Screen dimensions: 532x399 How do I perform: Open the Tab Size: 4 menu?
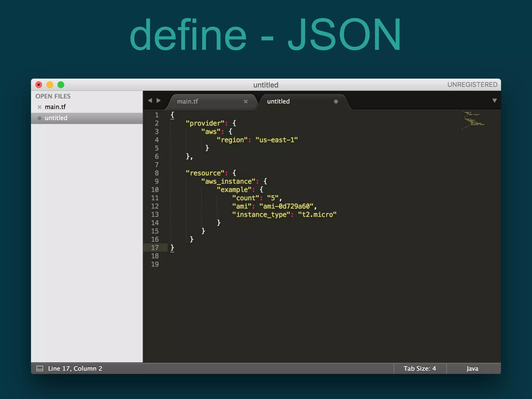coord(420,368)
